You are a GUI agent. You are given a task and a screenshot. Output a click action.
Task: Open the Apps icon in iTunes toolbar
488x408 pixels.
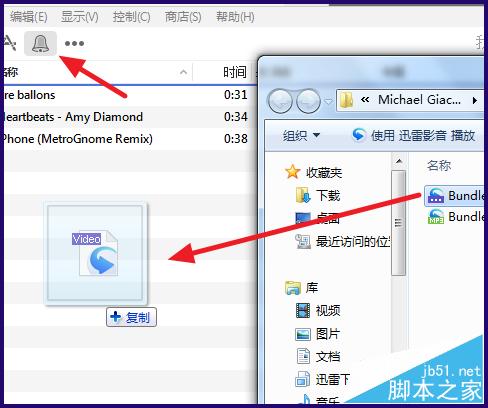click(x=9, y=43)
